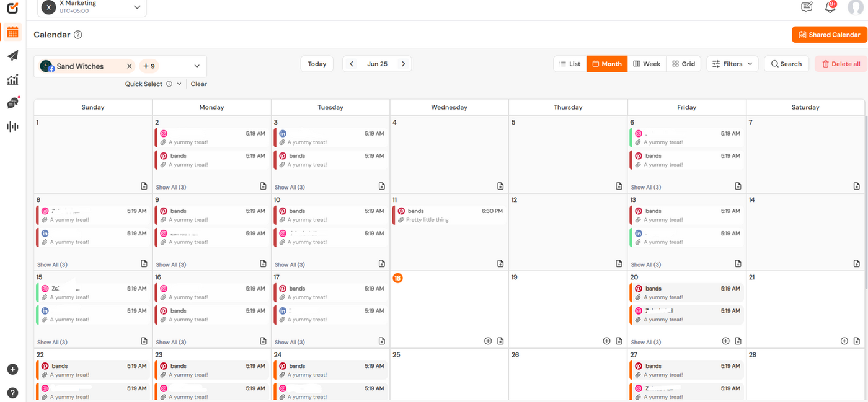Open the LinkedIn post on June 3
Image resolution: width=868 pixels, height=402 pixels.
[330, 138]
